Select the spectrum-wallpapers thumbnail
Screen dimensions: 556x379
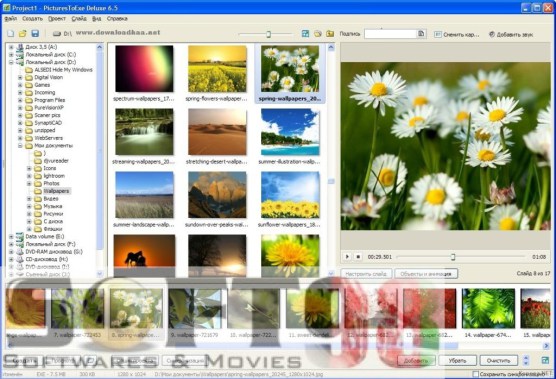[x=144, y=69]
